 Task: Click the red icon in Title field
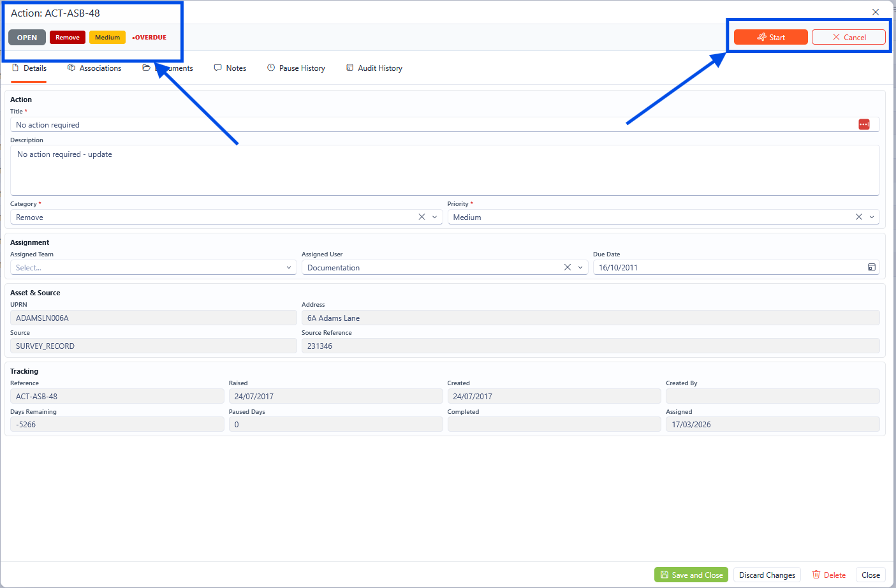(863, 124)
